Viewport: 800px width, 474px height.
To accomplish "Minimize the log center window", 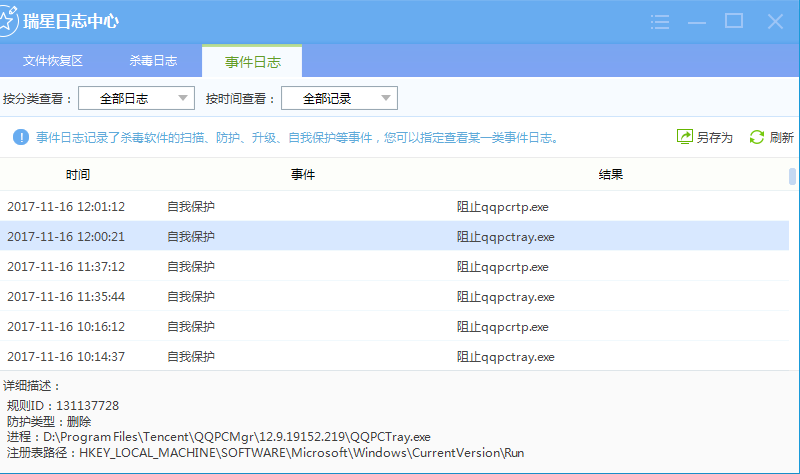I will 696,22.
